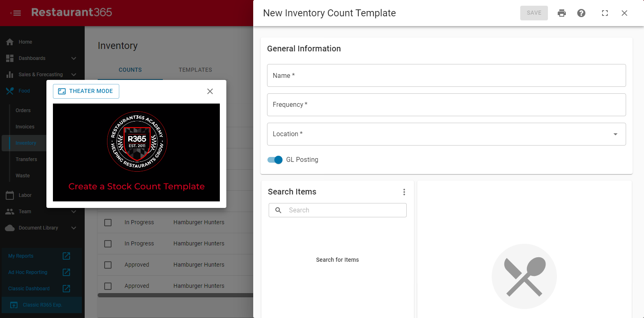Image resolution: width=644 pixels, height=318 pixels.
Task: Click "Approved" status in last table row
Action: click(137, 286)
